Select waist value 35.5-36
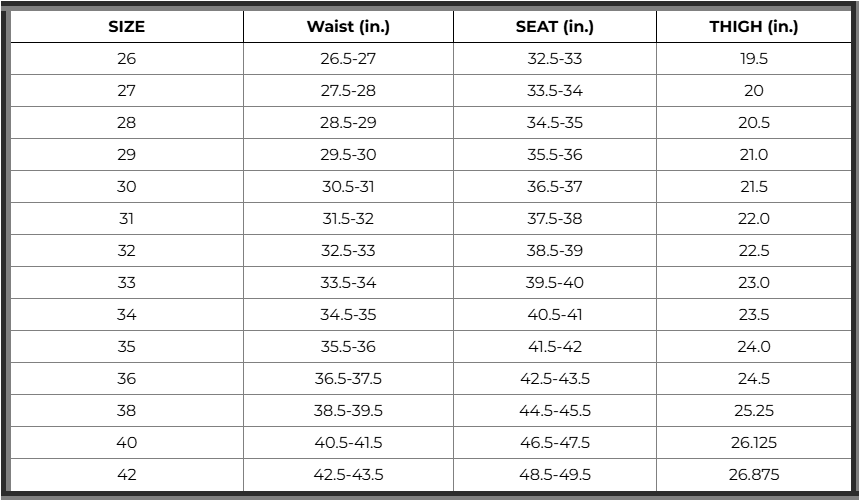The width and height of the screenshot is (859, 500). click(x=348, y=347)
